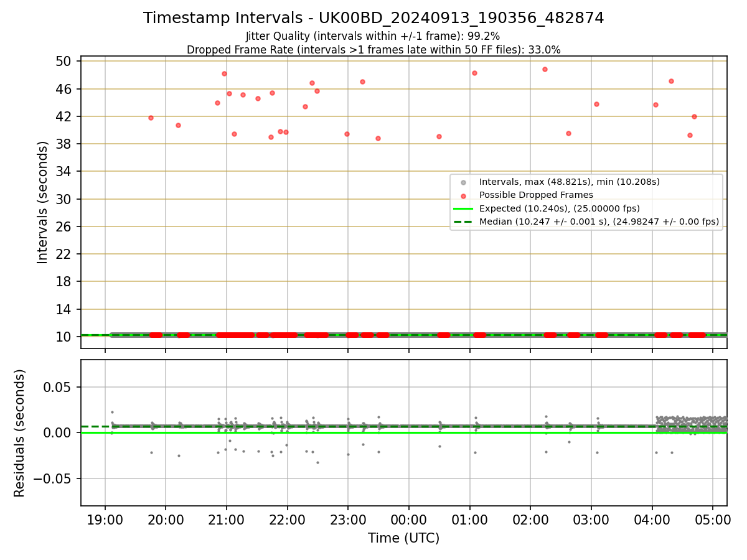747x560 pixels.
Task: Click the 'Time (UTC)' x-axis label
Action: click(x=403, y=538)
